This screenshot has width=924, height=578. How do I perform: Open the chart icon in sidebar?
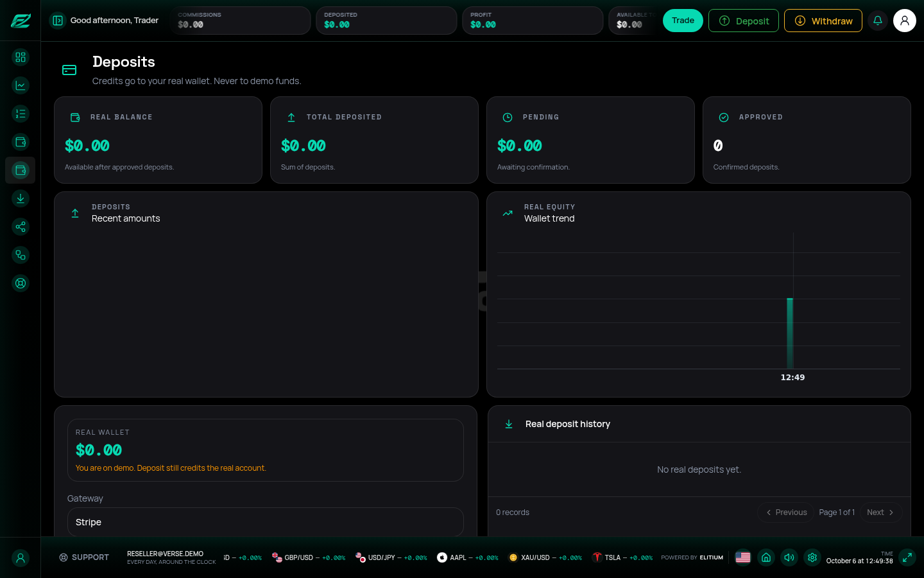coord(21,85)
